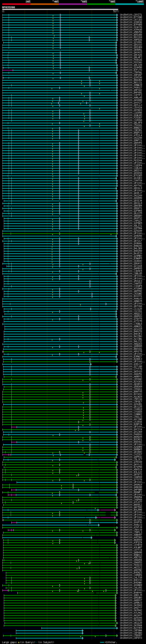
Task: Open hit UniRef100_A7PH35
Action: [131, 30]
